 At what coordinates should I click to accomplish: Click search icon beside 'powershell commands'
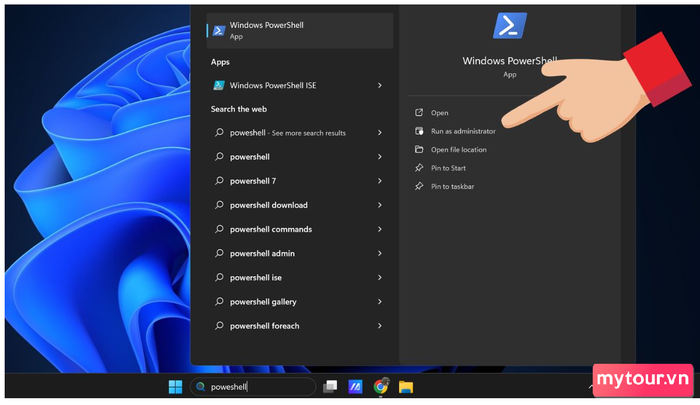pyautogui.click(x=219, y=229)
